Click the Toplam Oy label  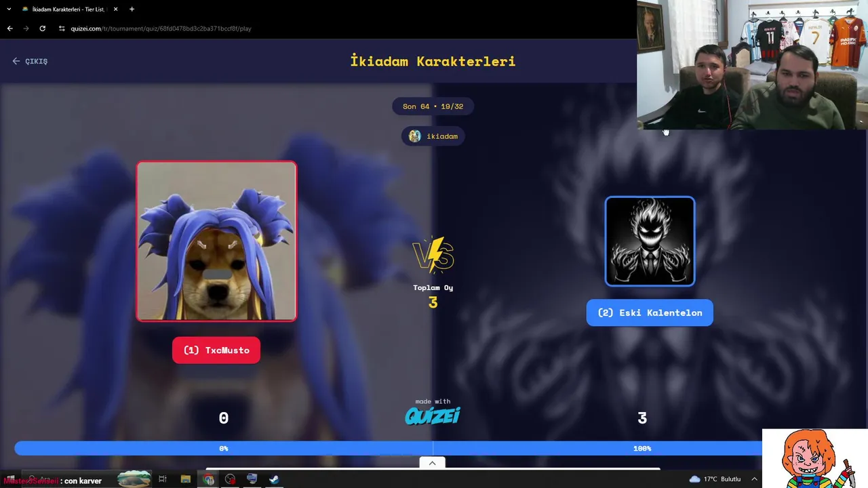[433, 287]
